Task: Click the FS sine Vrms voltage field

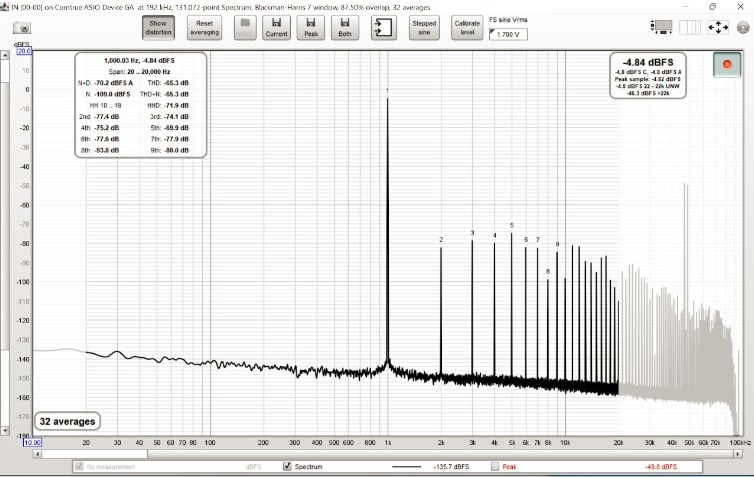Action: (x=510, y=34)
